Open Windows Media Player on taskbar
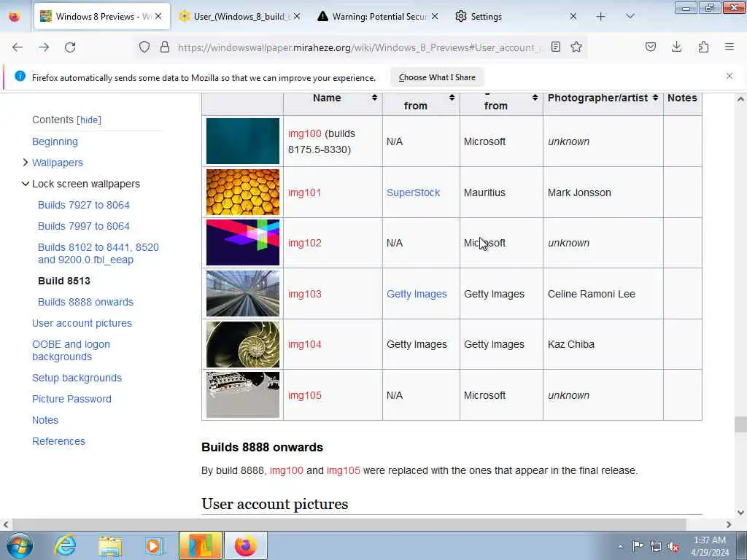Image resolution: width=747 pixels, height=560 pixels. coord(154,545)
